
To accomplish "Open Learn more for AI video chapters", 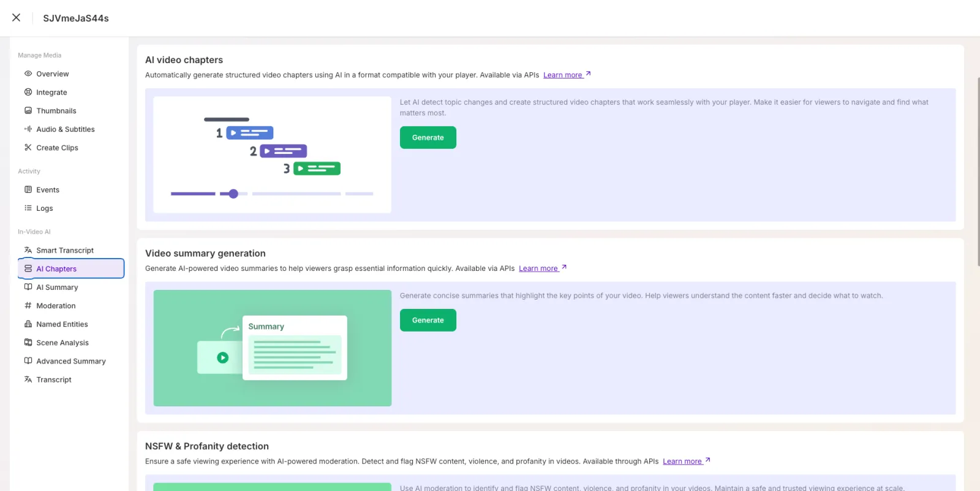I will (x=567, y=75).
